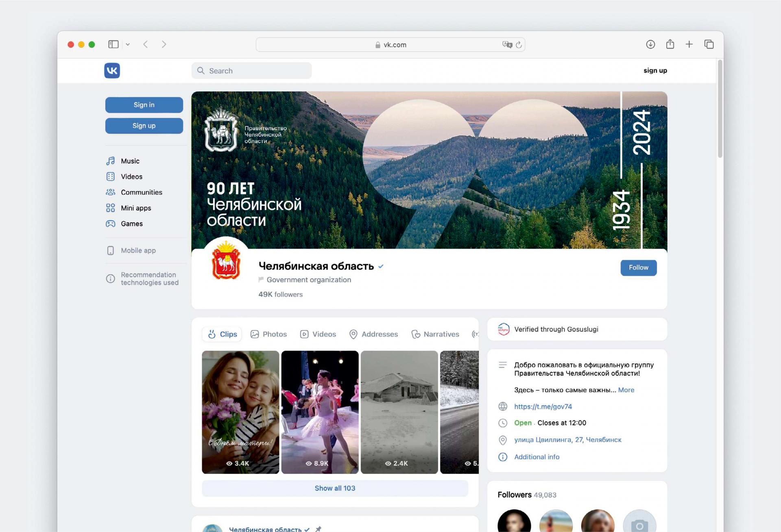781x532 pixels.
Task: Expand description with the More link
Action: pos(626,390)
